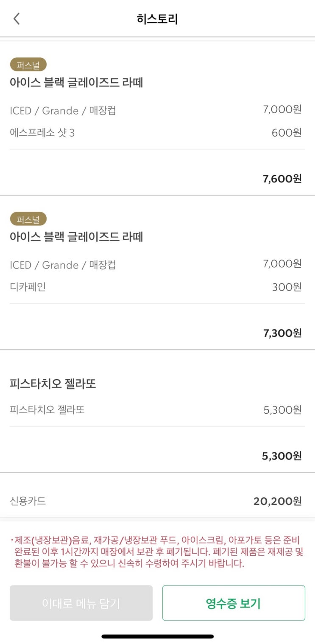Tap the 신용카드 payment method label
This screenshot has width=315, height=644.
pyautogui.click(x=28, y=501)
